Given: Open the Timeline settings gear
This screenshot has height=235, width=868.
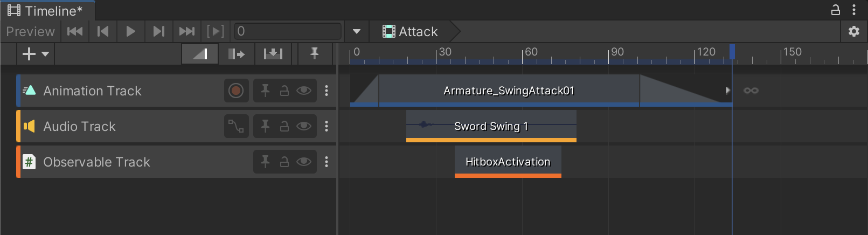Looking at the screenshot, I should tap(853, 32).
